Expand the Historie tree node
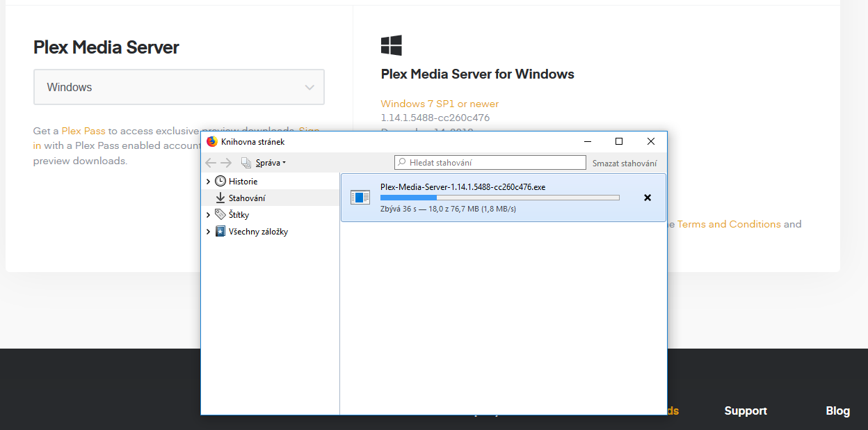 (208, 181)
